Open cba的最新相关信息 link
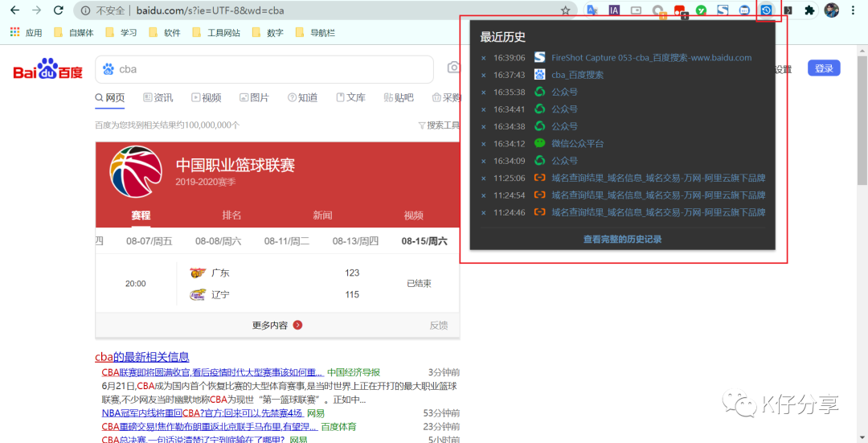Image resolution: width=868 pixels, height=443 pixels. (x=142, y=357)
